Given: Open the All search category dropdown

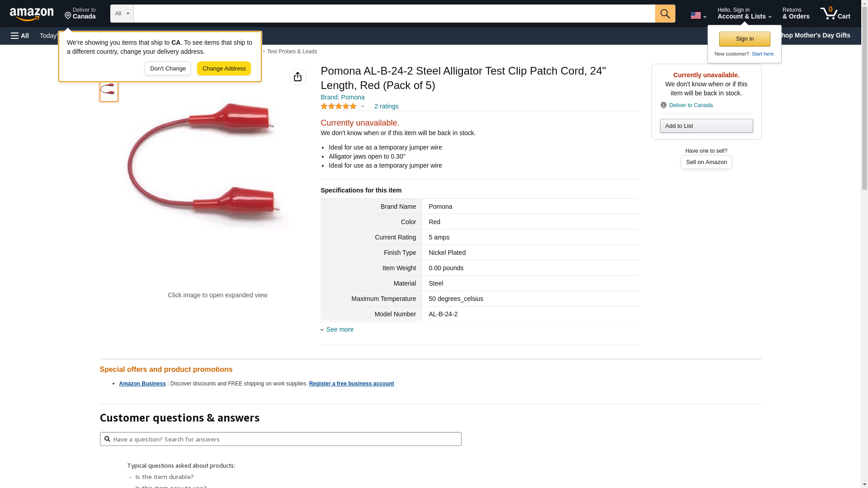Looking at the screenshot, I should 122,14.
